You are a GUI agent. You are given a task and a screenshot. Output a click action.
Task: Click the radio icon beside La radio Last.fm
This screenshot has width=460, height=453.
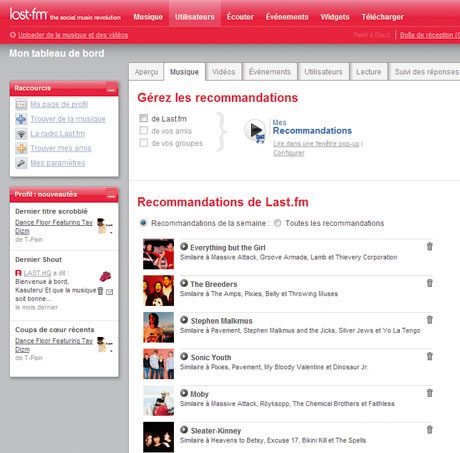(x=21, y=134)
